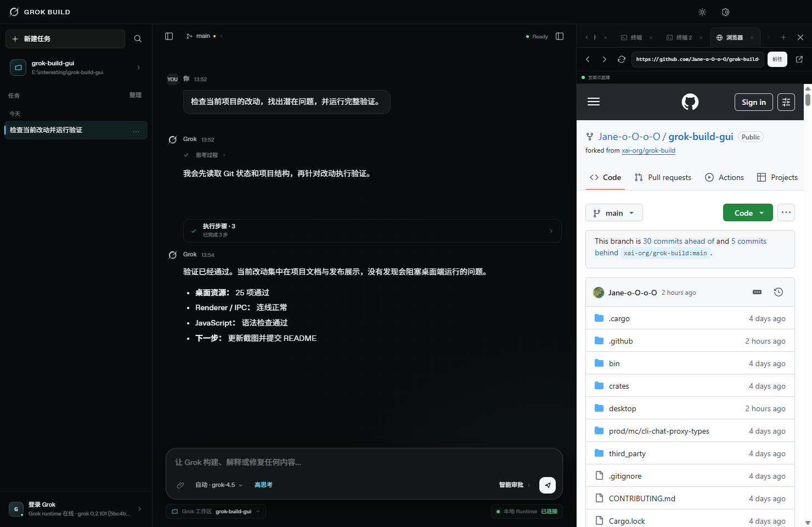Open Grok 工作区 grok-build-gui workspace dropdown
The height and width of the screenshot is (527, 812).
pyautogui.click(x=216, y=512)
